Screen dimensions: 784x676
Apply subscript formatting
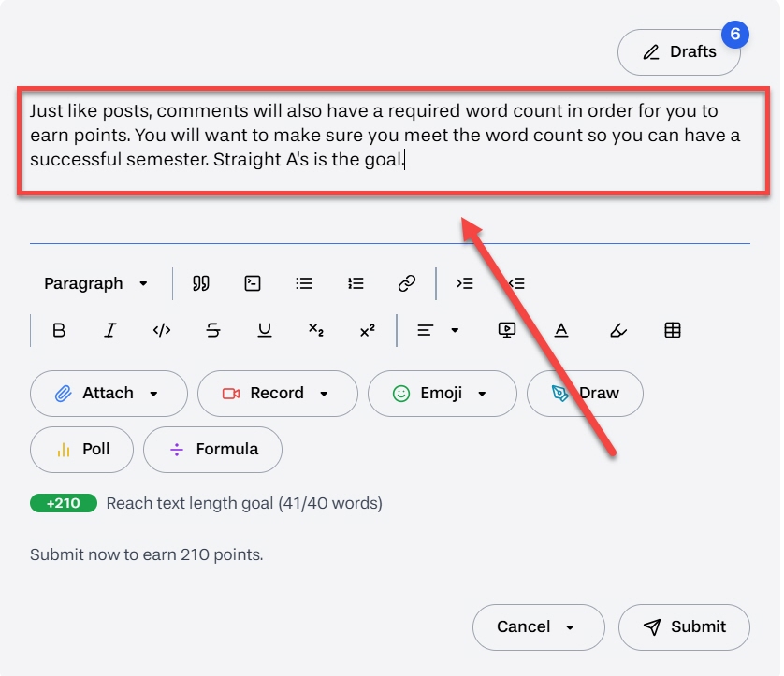tap(316, 330)
